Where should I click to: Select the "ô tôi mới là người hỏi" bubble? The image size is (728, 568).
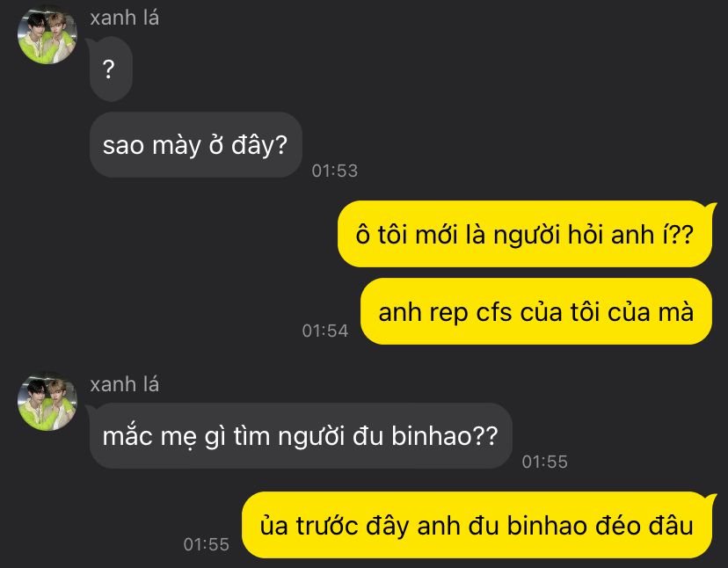pos(526,234)
